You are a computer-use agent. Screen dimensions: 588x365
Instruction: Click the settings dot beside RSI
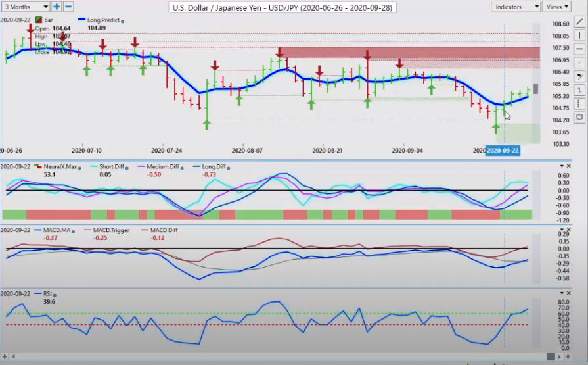tap(55, 295)
